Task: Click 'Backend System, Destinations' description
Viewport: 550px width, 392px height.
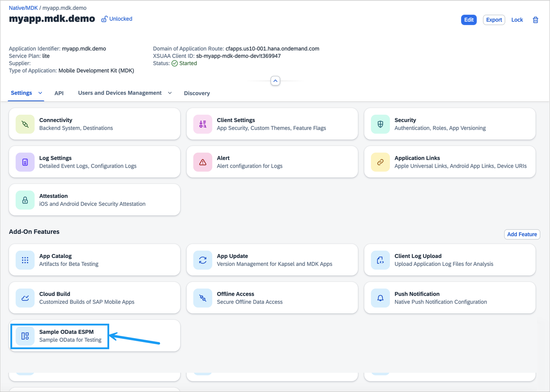Action: 76,128
